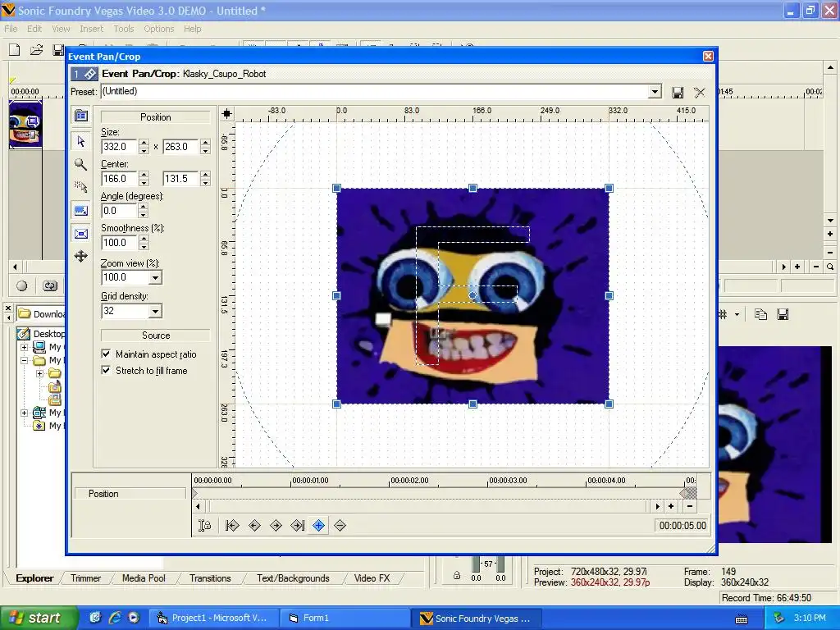Open the File menu

tap(11, 29)
